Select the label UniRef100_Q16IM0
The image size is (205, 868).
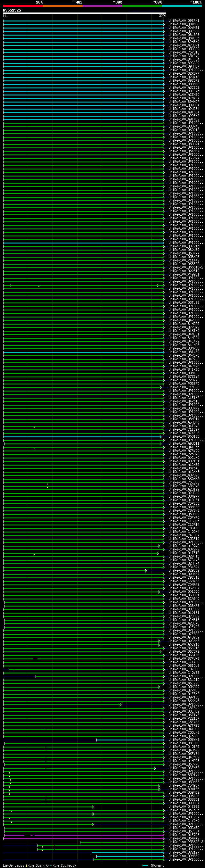(184, 331)
